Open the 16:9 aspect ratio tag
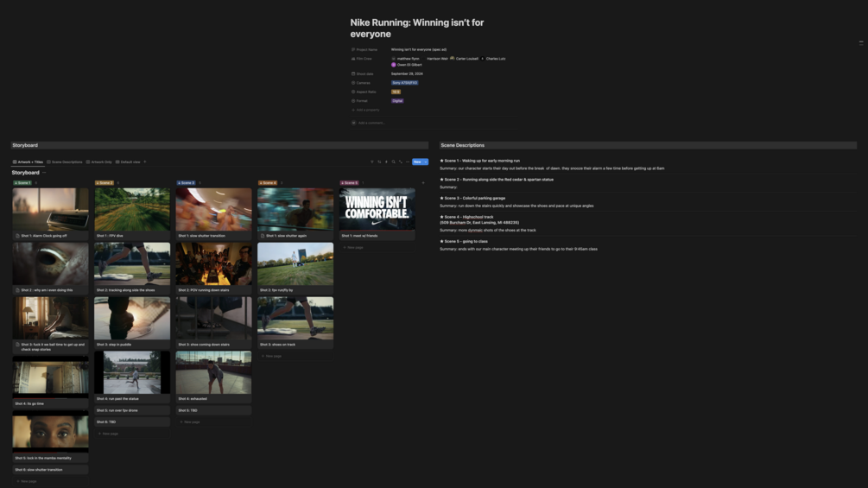Screen dimensions: 868x488 coord(396,92)
